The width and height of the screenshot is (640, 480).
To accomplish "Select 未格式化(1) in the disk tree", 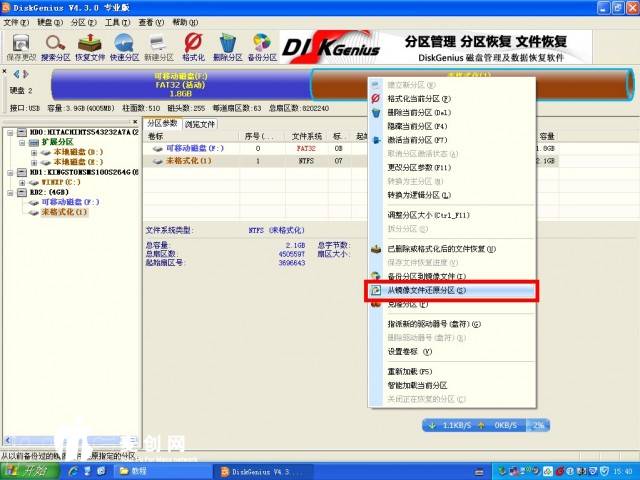I will [x=64, y=212].
